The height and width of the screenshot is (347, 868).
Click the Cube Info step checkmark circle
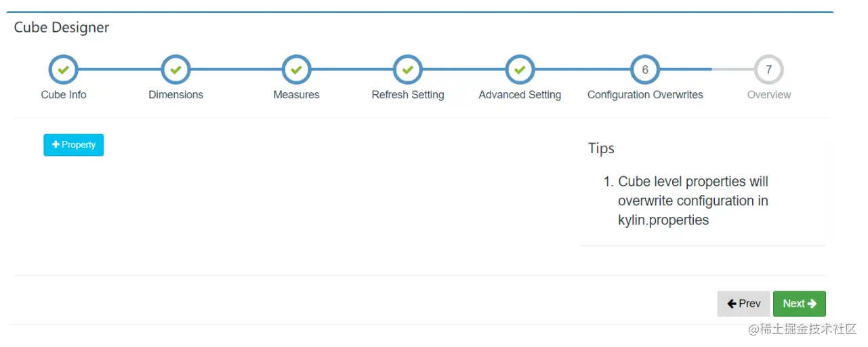tap(64, 70)
